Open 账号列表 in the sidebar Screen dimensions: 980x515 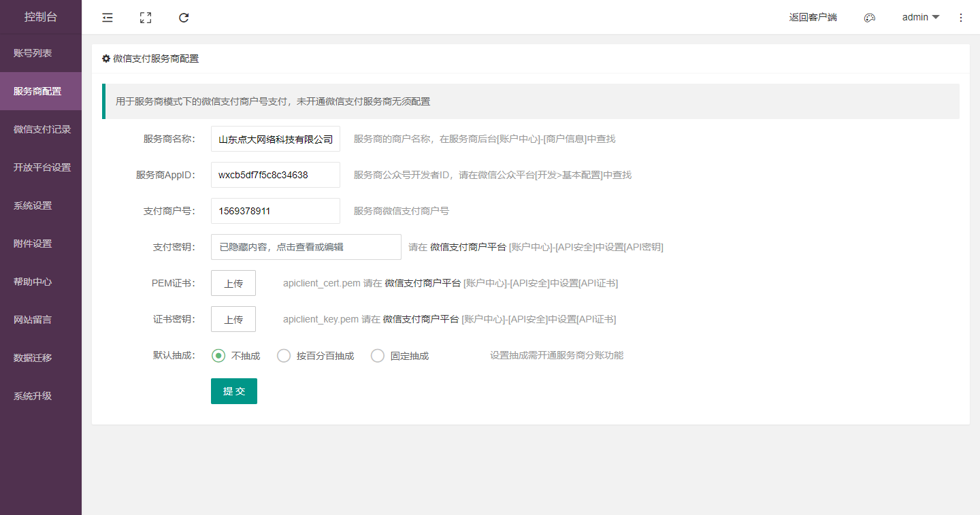point(41,53)
